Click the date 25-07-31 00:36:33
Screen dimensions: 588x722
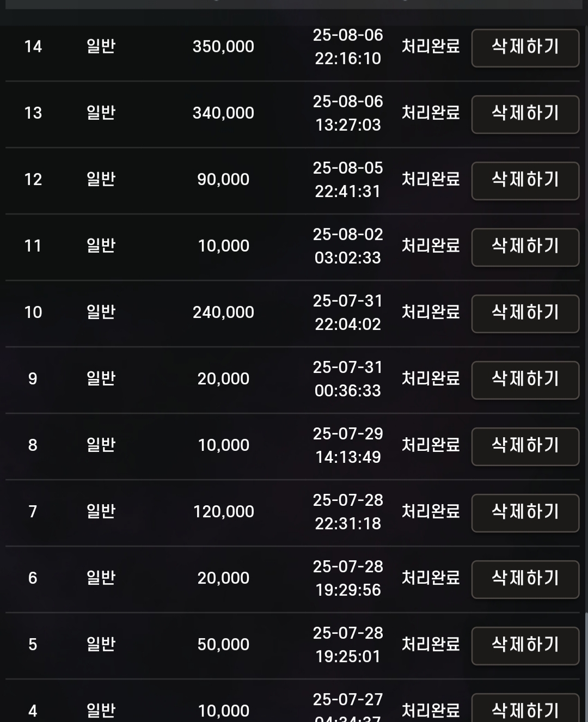348,379
